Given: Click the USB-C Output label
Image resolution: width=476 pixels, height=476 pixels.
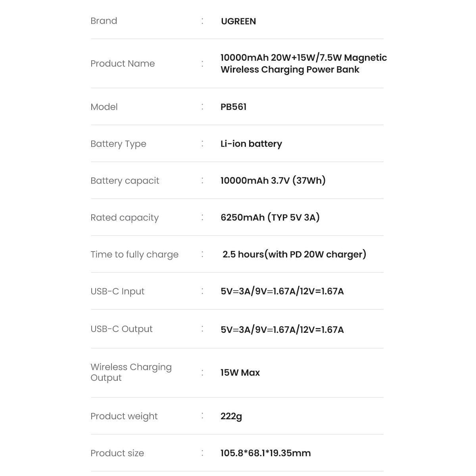Looking at the screenshot, I should pyautogui.click(x=121, y=329).
